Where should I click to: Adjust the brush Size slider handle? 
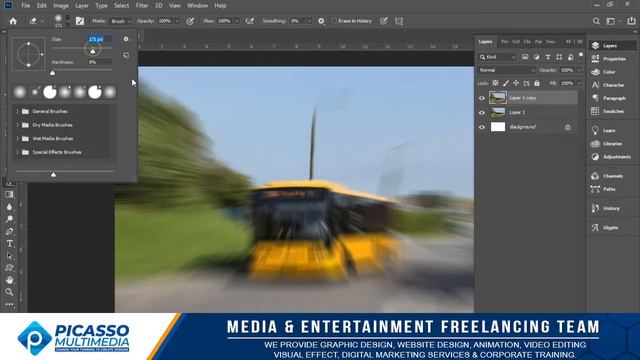click(93, 51)
